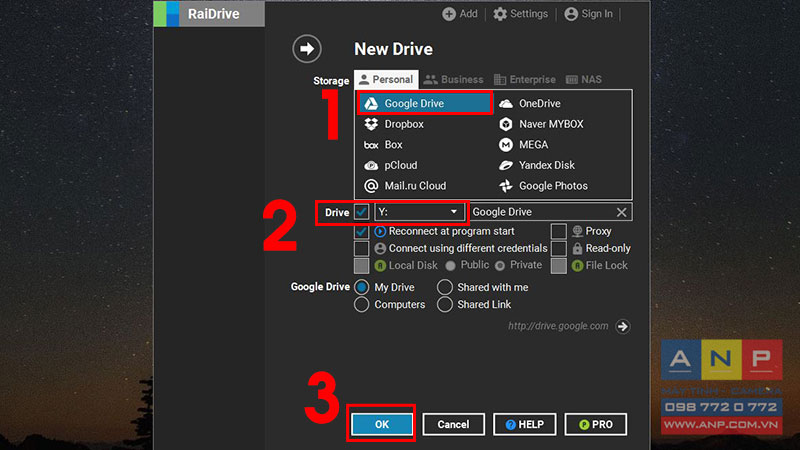
Task: Click the Sign In user icon
Action: pyautogui.click(x=571, y=14)
